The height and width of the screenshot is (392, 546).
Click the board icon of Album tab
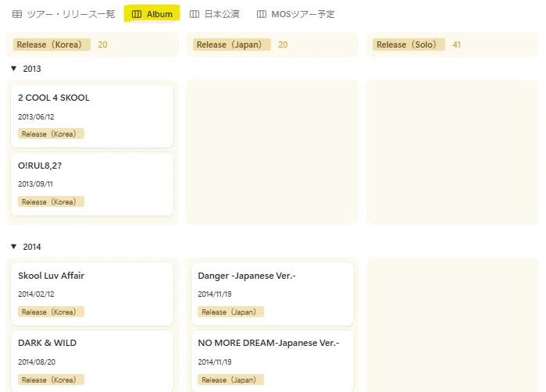[137, 14]
